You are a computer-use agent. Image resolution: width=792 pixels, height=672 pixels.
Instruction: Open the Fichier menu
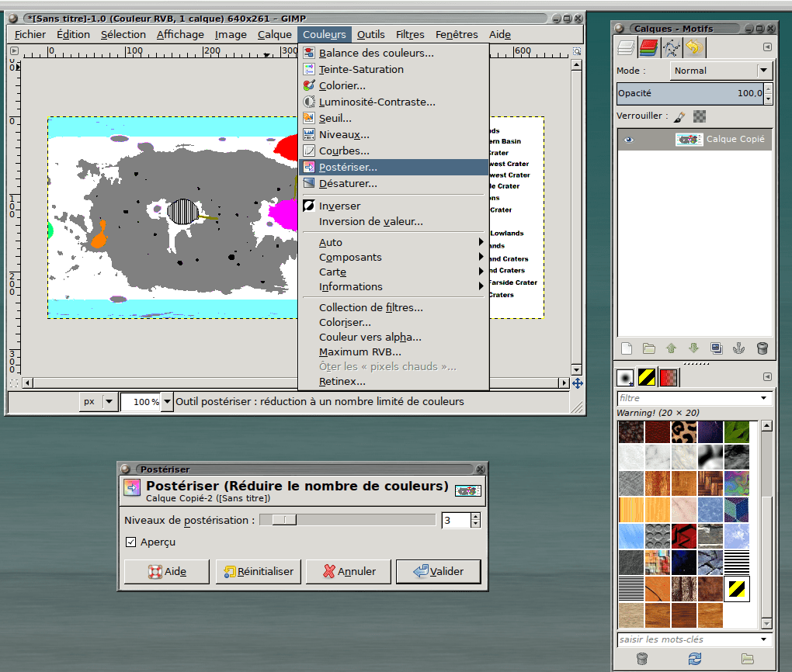[x=30, y=34]
